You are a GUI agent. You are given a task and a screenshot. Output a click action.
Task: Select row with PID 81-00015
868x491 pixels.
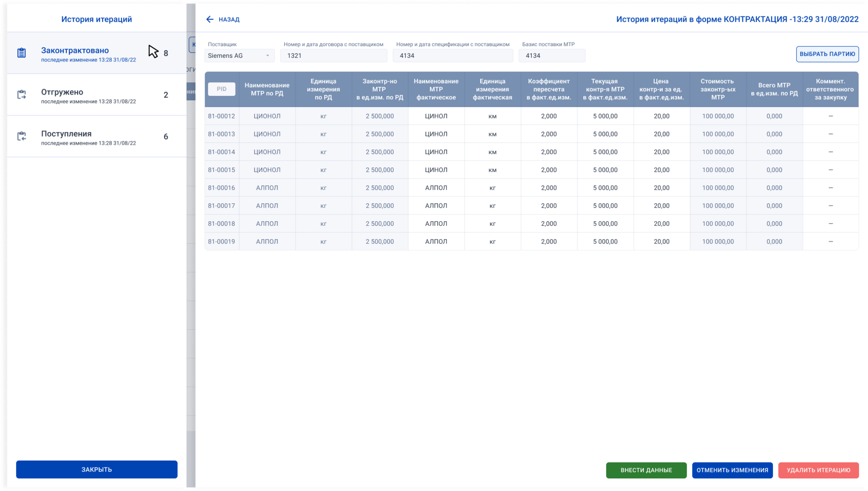click(532, 170)
